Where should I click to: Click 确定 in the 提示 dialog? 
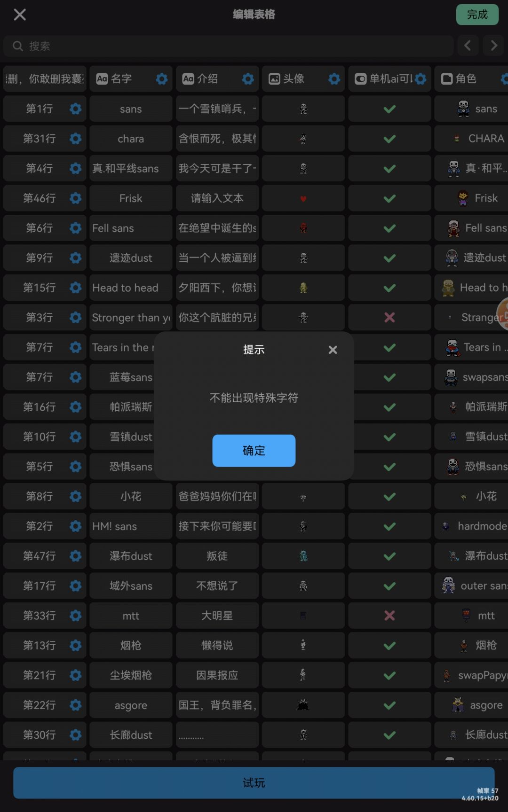[x=254, y=451]
